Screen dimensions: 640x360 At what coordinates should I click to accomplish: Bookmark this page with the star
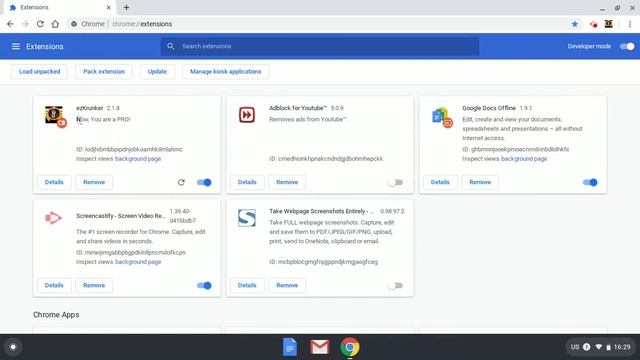pos(575,24)
